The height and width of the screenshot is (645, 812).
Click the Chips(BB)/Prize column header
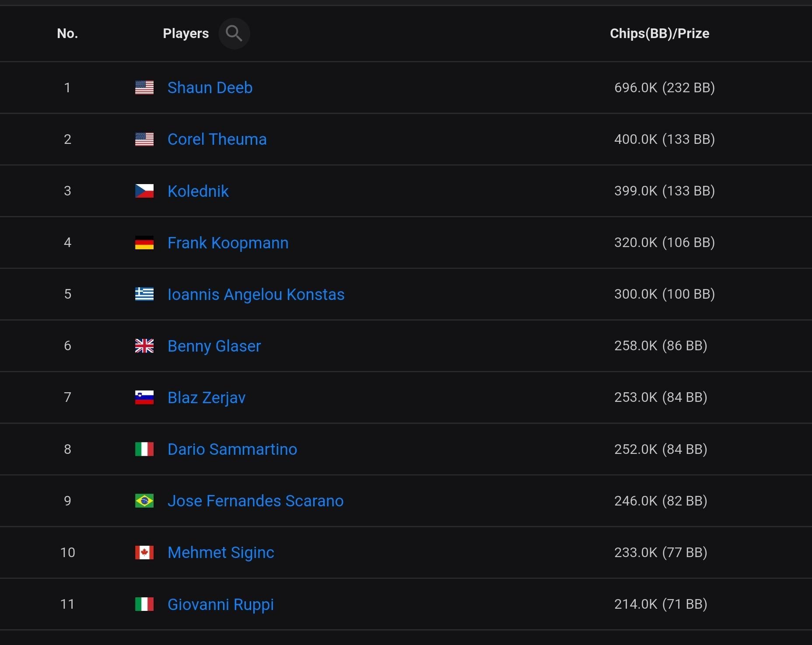659,33
